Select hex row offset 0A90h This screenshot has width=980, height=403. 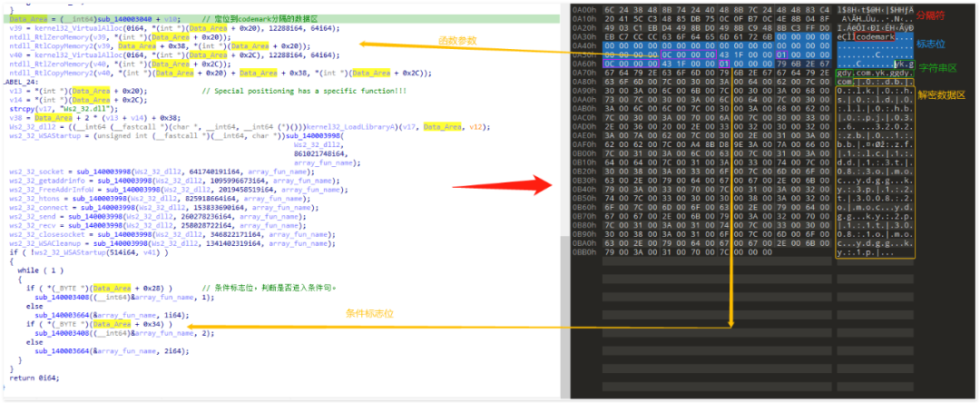coord(583,91)
